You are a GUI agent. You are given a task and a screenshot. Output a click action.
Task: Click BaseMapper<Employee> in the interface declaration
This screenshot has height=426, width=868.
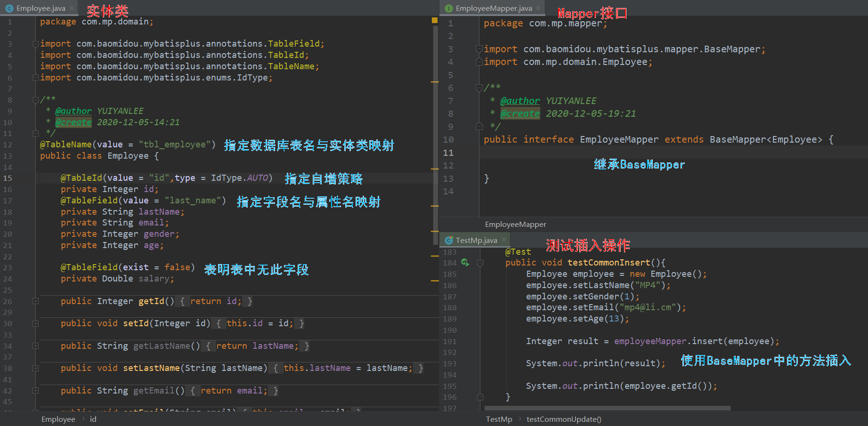tap(766, 140)
